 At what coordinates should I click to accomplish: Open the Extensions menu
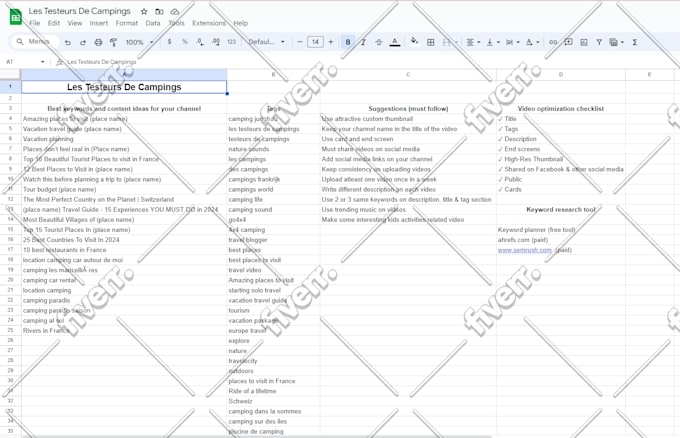(209, 23)
